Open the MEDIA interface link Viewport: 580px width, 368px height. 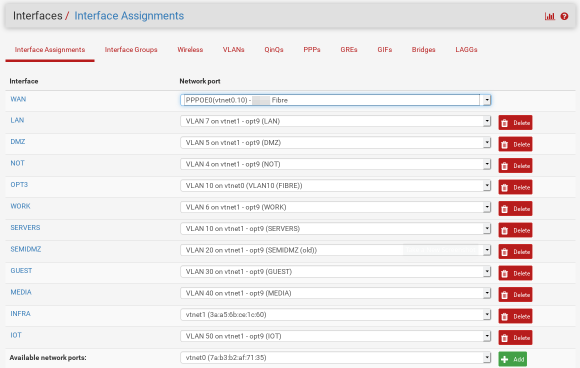tap(21, 292)
